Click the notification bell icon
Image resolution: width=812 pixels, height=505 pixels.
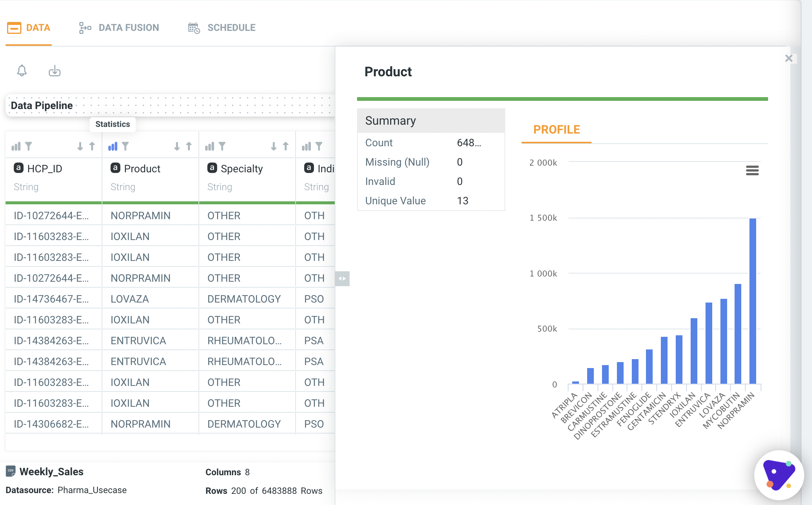(x=22, y=71)
